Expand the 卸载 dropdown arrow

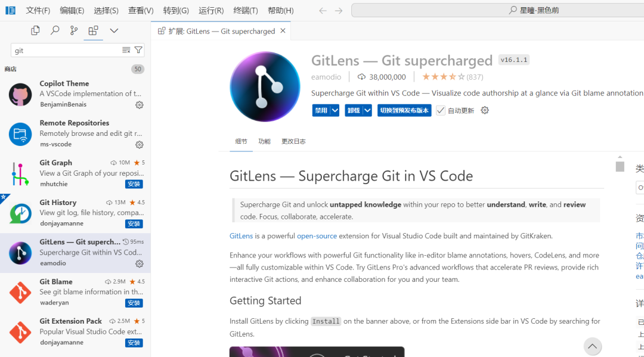click(367, 110)
